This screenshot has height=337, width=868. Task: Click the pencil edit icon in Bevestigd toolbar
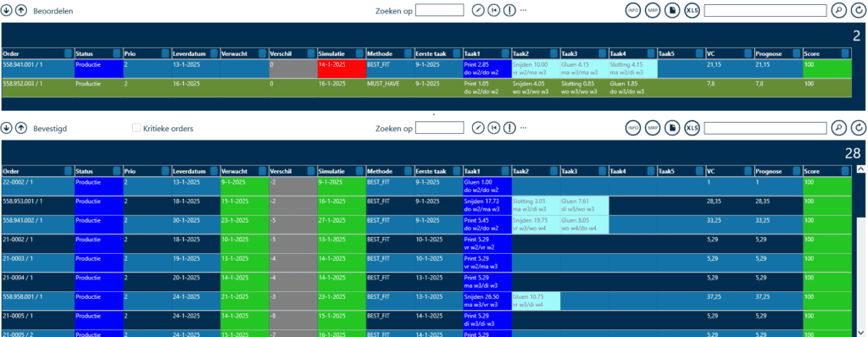(478, 128)
